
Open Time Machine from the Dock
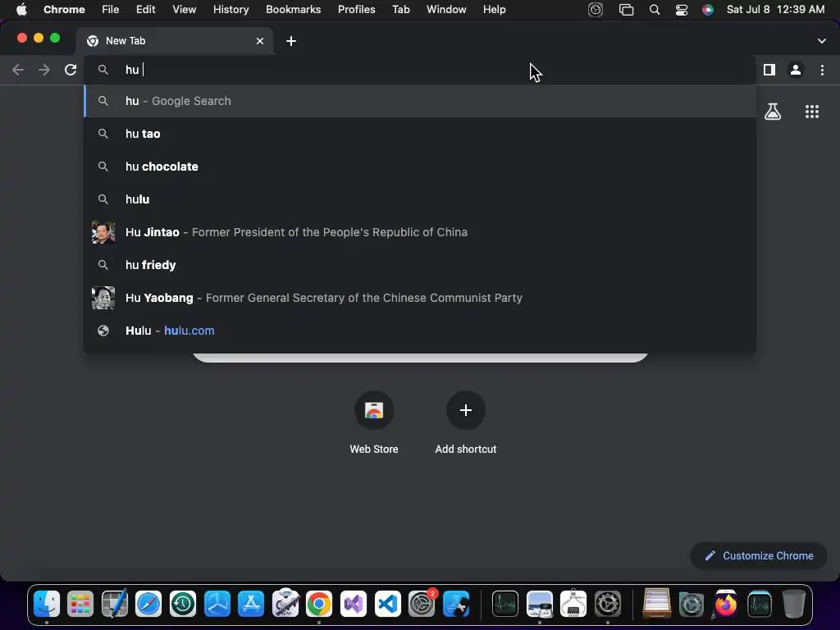[x=183, y=604]
